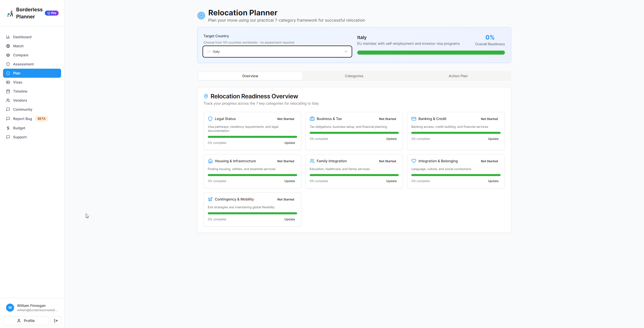Viewport: 644px width, 328px height.
Task: Click the Housing & Infrastructure home icon
Action: point(210,161)
